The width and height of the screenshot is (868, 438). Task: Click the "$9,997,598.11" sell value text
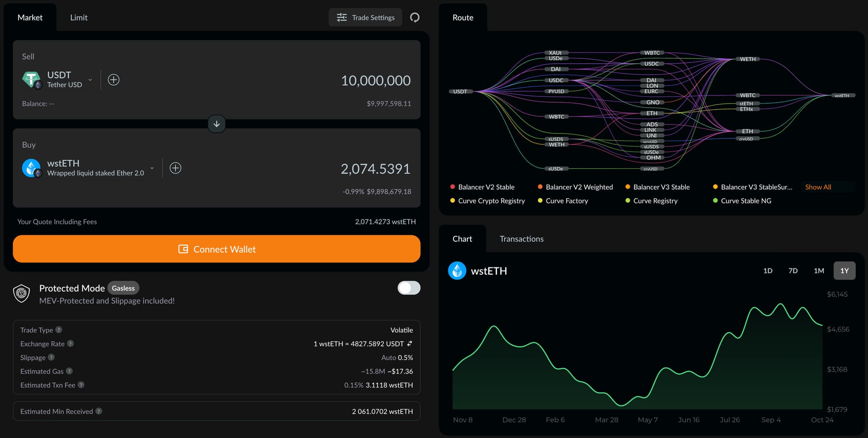point(389,104)
